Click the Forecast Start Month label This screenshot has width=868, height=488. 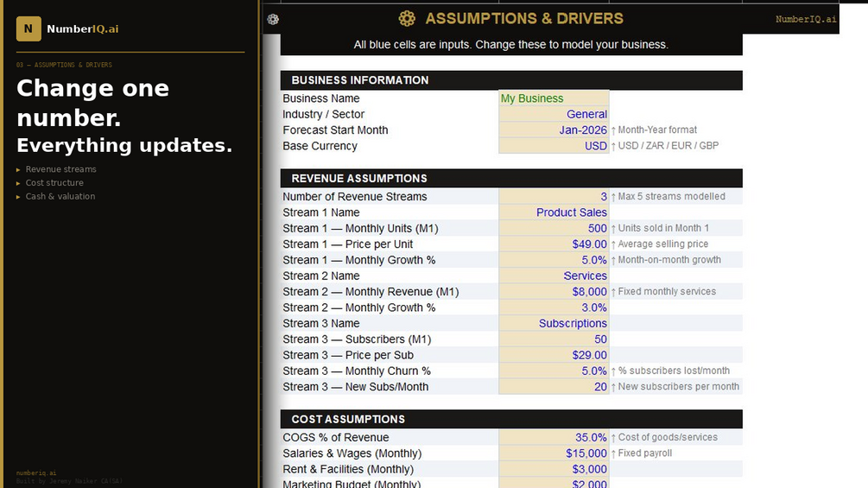click(x=335, y=130)
